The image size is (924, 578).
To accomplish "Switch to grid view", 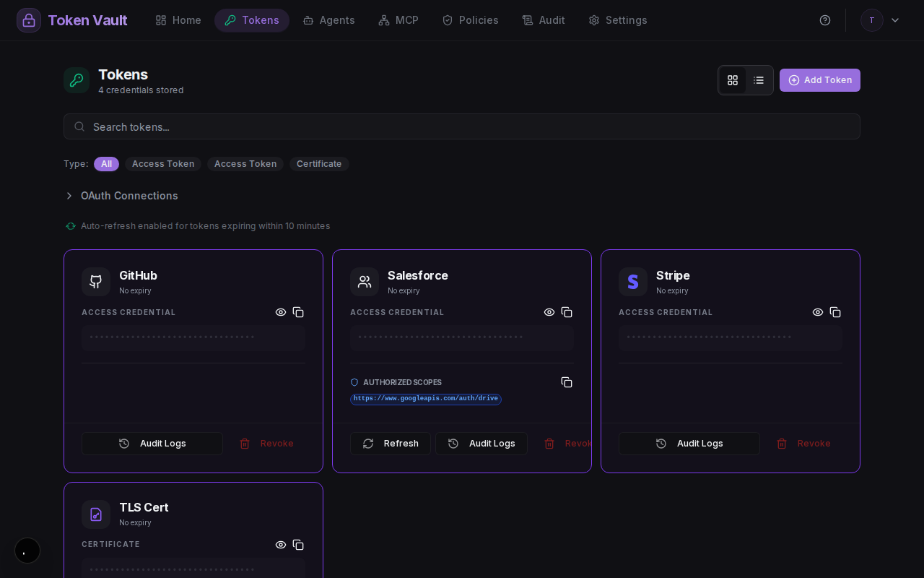I will pyautogui.click(x=733, y=80).
